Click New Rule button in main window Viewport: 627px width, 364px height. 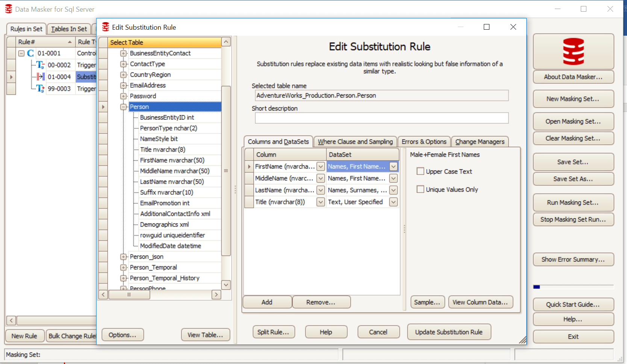click(24, 336)
